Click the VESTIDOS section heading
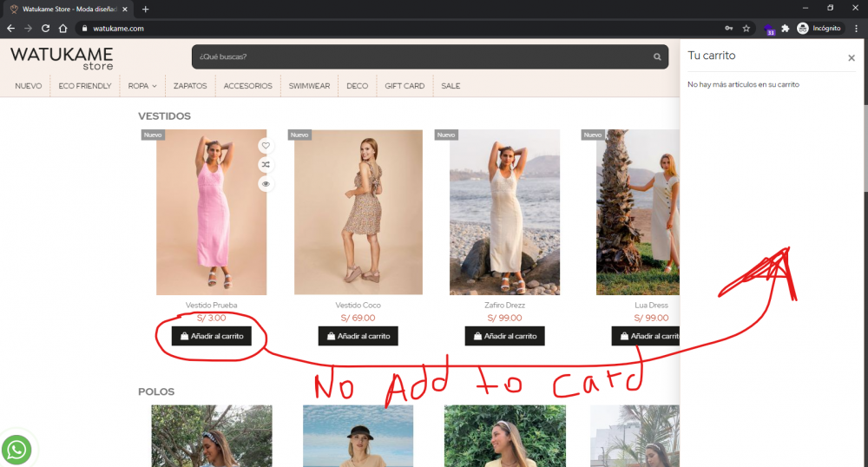Viewport: 868px width, 467px height. [x=164, y=116]
